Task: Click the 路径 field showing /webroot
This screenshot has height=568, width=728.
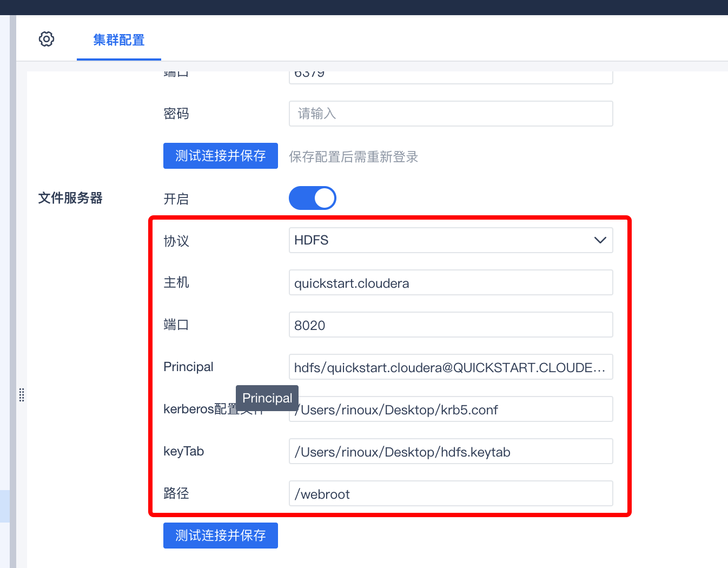Action: point(451,493)
